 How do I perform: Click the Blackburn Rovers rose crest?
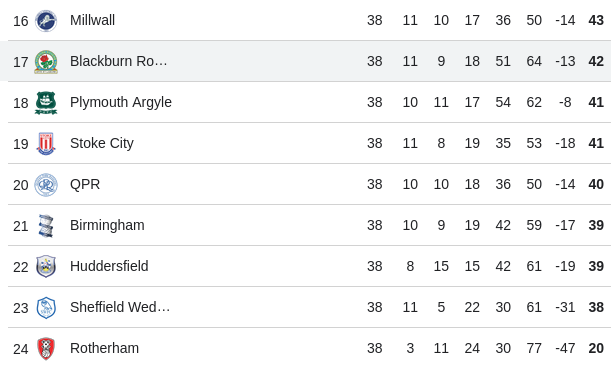pyautogui.click(x=46, y=62)
